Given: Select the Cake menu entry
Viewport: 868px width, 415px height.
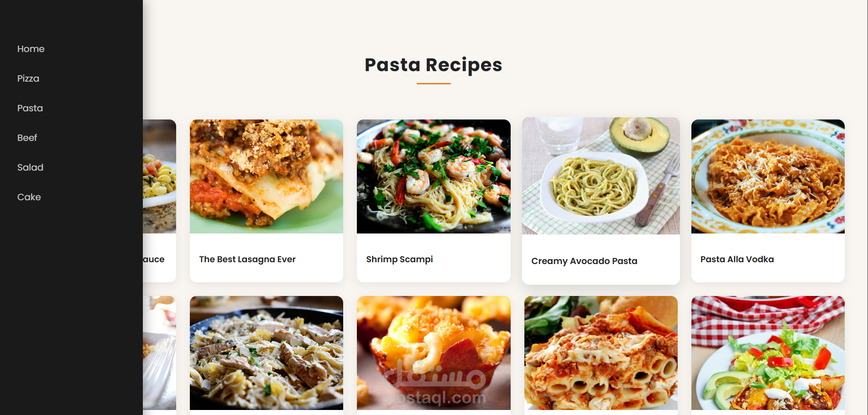Looking at the screenshot, I should pyautogui.click(x=29, y=197).
